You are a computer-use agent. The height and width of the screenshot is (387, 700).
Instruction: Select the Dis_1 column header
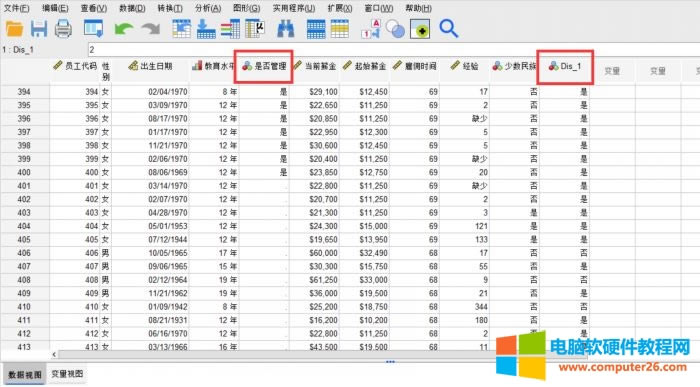565,67
